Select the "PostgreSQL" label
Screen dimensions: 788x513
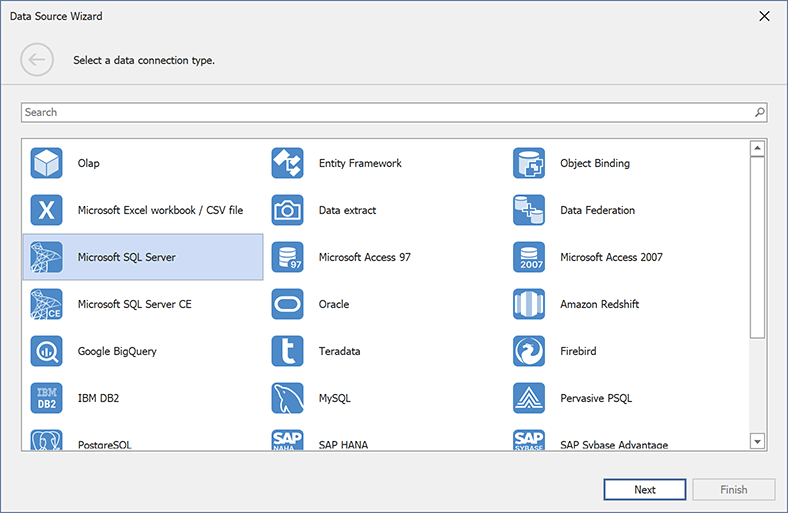(104, 445)
